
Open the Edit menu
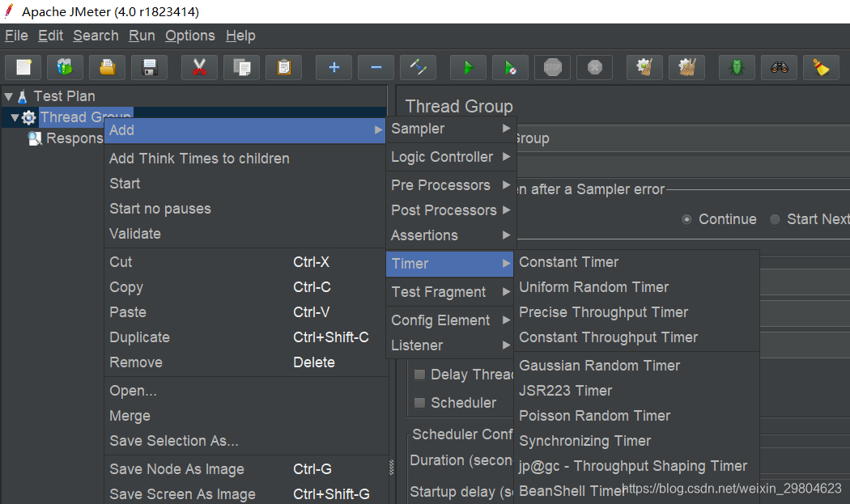click(x=50, y=36)
